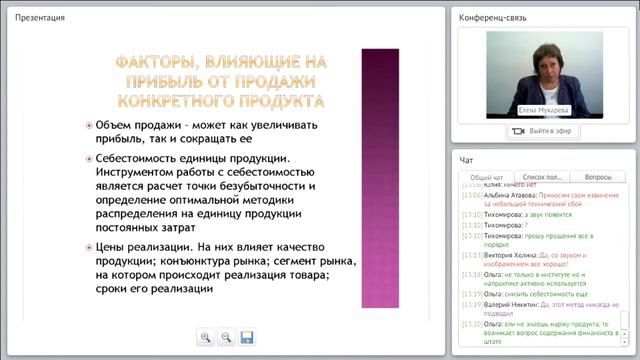This screenshot has height=360, width=640.
Task: Click the Конференц-связь panel title
Action: point(493,18)
